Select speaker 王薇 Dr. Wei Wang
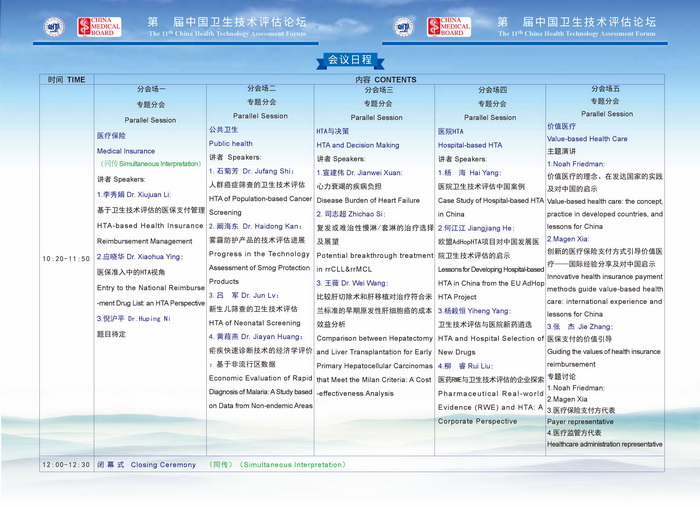700x507 pixels. 352,283
